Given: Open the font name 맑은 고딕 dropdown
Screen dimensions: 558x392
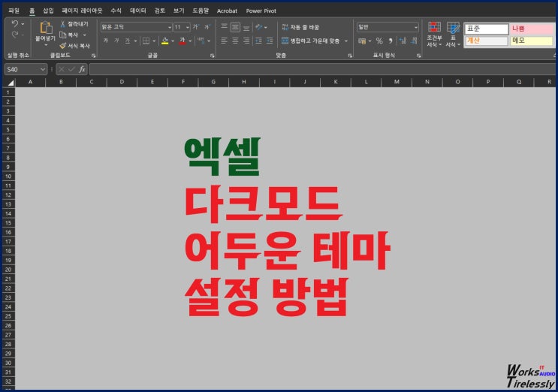Looking at the screenshot, I should (x=170, y=27).
